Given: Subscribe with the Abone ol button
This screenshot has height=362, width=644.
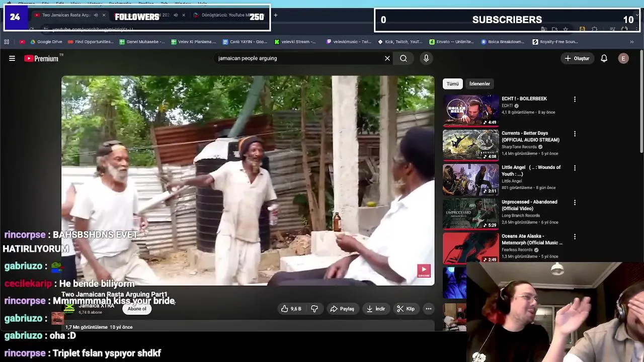Looking at the screenshot, I should click(137, 309).
